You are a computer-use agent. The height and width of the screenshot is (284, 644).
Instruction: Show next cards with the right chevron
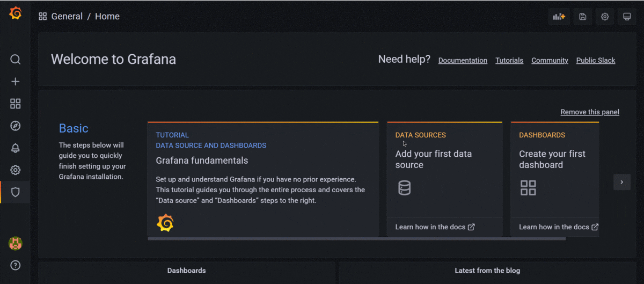coord(622,182)
